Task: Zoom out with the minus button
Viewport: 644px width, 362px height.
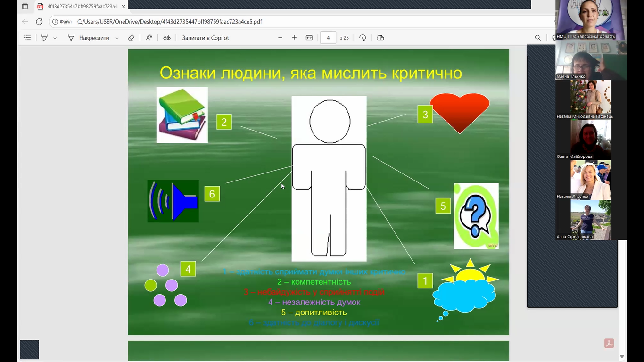Action: pyautogui.click(x=280, y=38)
